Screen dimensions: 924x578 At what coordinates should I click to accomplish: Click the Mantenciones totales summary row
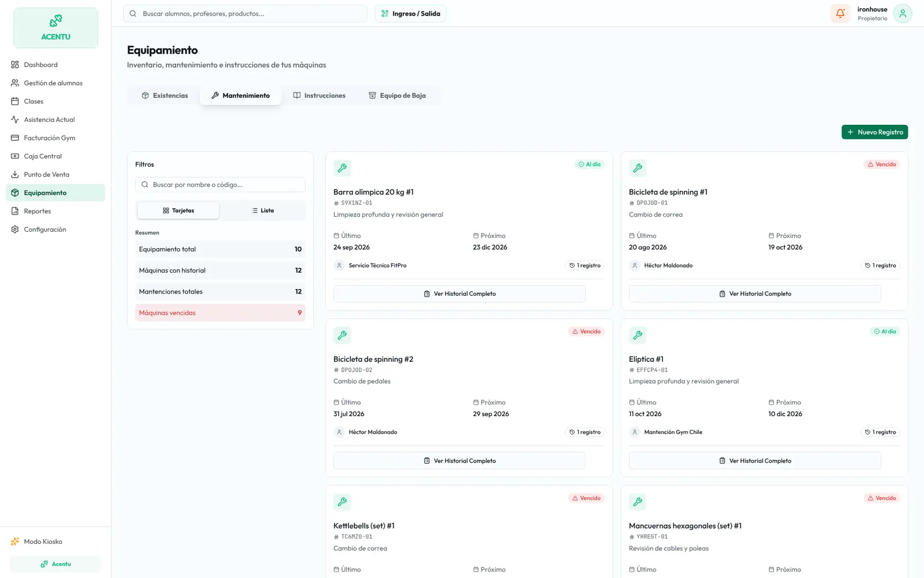click(x=220, y=292)
